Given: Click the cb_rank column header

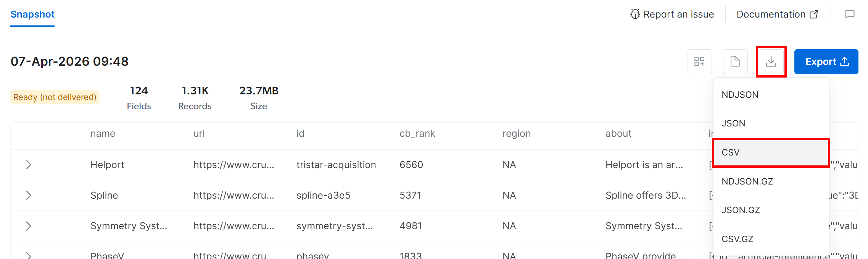Looking at the screenshot, I should pyautogui.click(x=417, y=133).
